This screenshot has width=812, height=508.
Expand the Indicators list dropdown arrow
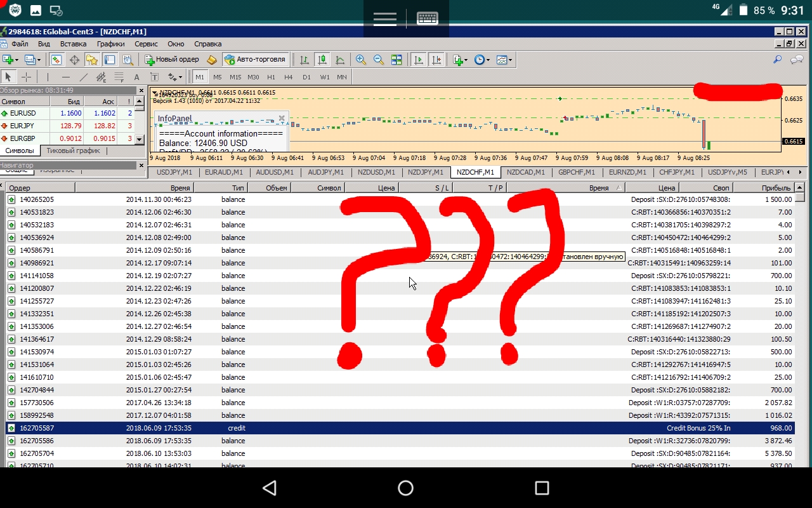[466, 60]
